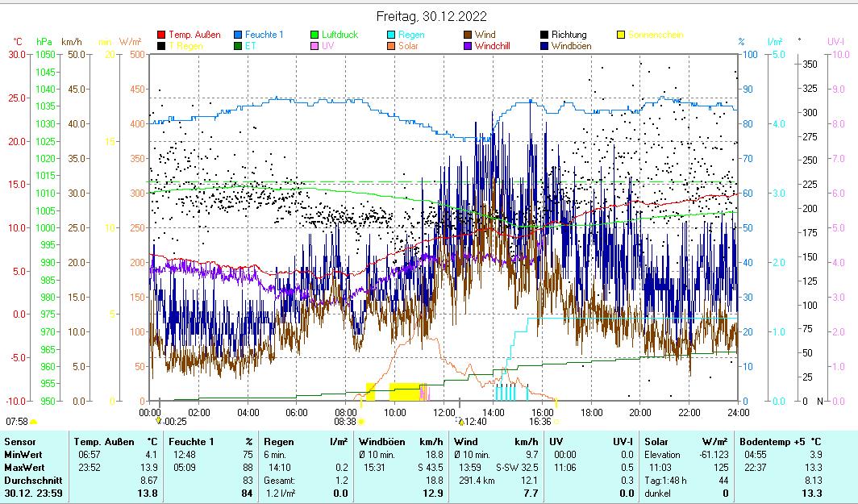Screen dimensions: 858x504
Task: Click the blue Feuchte 1 legend square
Action: (x=239, y=35)
